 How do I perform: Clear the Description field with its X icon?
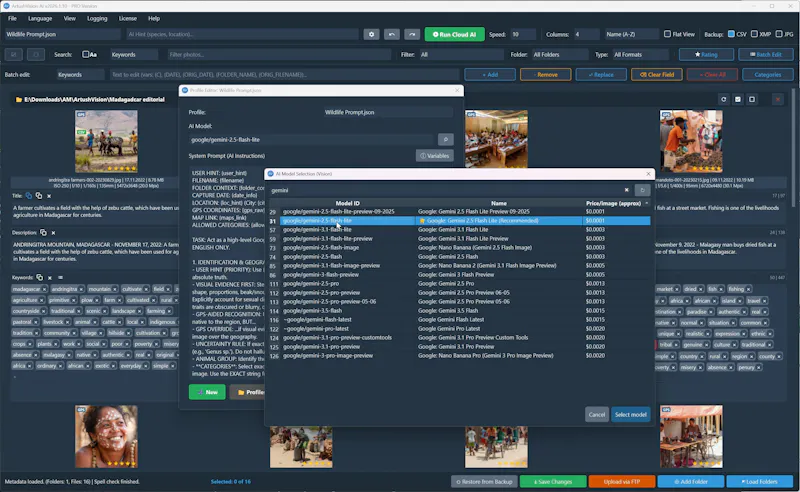click(x=53, y=233)
